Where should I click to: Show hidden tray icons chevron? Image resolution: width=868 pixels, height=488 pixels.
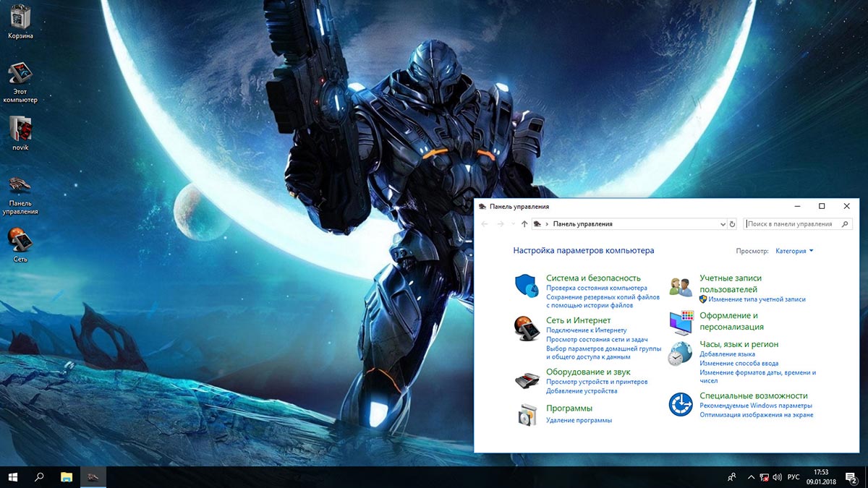coord(751,477)
